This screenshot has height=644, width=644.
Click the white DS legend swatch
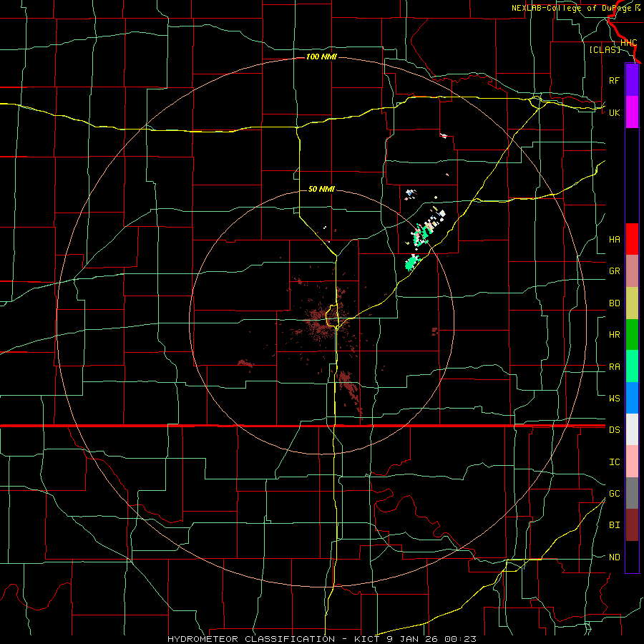pyautogui.click(x=632, y=429)
